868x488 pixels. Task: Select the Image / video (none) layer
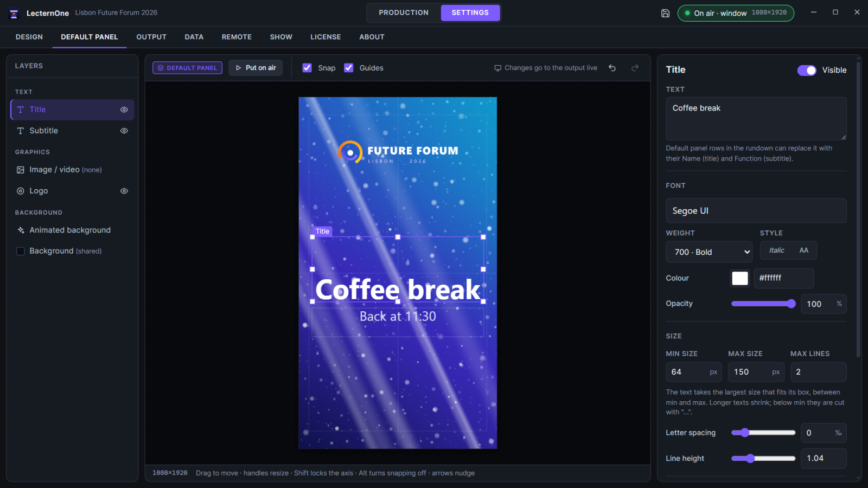[x=72, y=170]
